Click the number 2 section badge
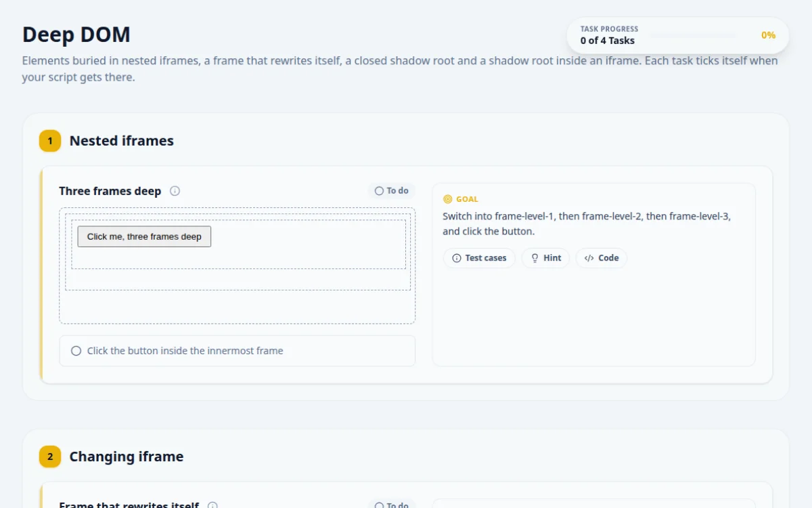Viewport: 812px width, 508px height. [x=50, y=457]
